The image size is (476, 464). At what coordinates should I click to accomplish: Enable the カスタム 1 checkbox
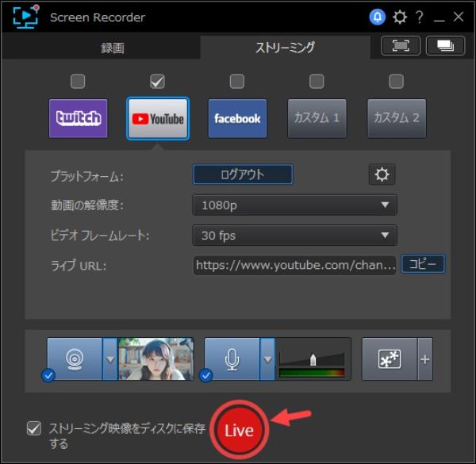click(317, 82)
